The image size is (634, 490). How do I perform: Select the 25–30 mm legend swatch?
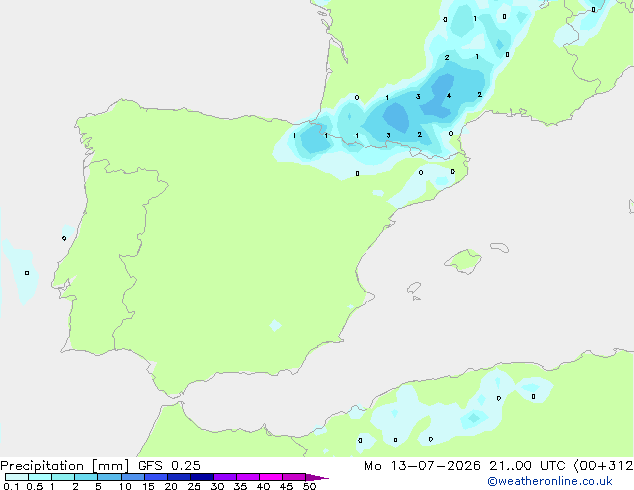click(x=202, y=477)
